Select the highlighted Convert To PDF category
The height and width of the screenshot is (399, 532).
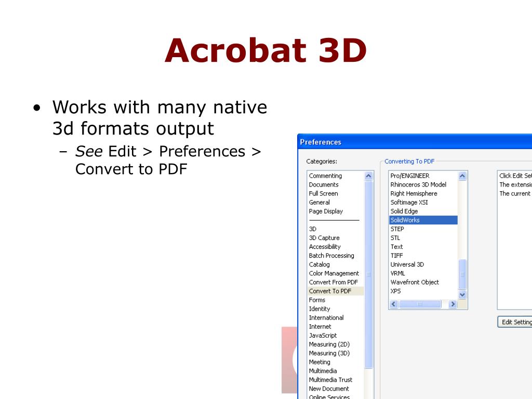pyautogui.click(x=336, y=291)
